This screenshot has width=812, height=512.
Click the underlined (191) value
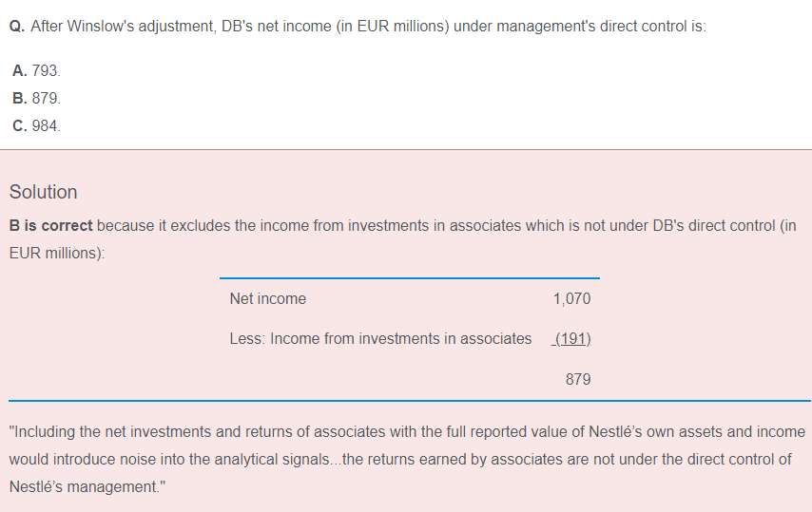click(571, 339)
